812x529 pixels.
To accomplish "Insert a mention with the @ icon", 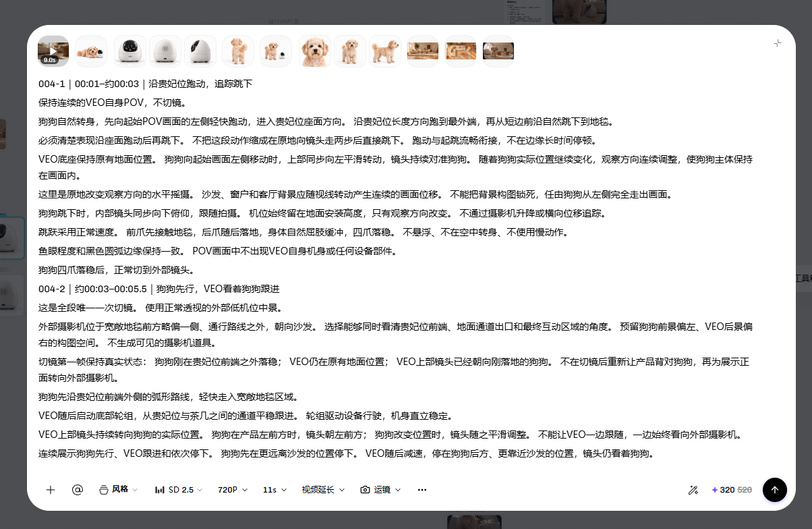I will tap(77, 490).
